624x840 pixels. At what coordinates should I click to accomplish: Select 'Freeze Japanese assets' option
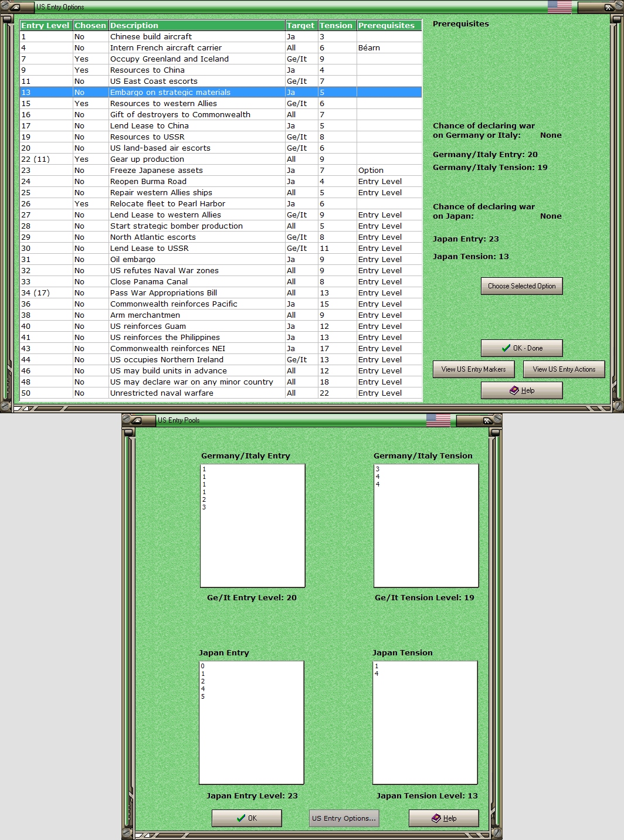221,170
